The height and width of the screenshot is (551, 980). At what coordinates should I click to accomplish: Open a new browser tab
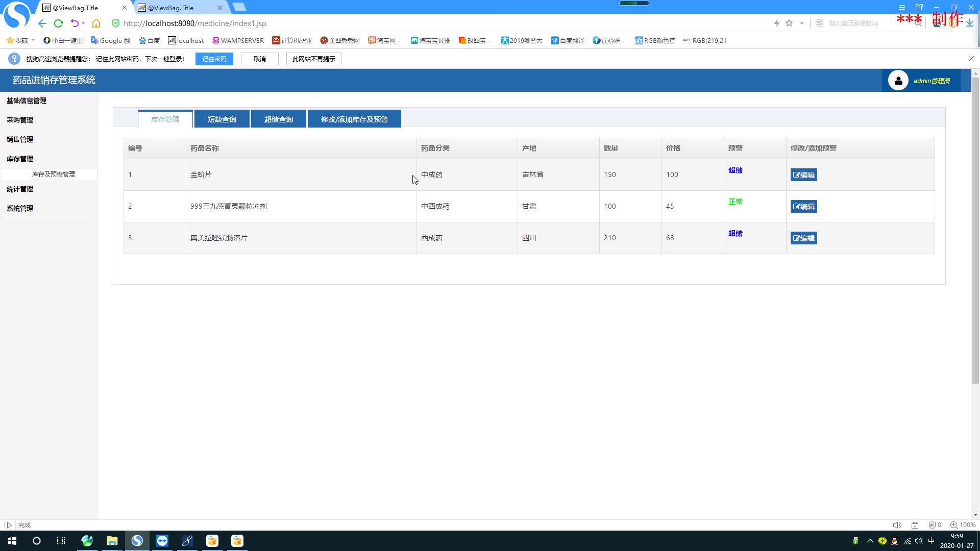(x=239, y=7)
